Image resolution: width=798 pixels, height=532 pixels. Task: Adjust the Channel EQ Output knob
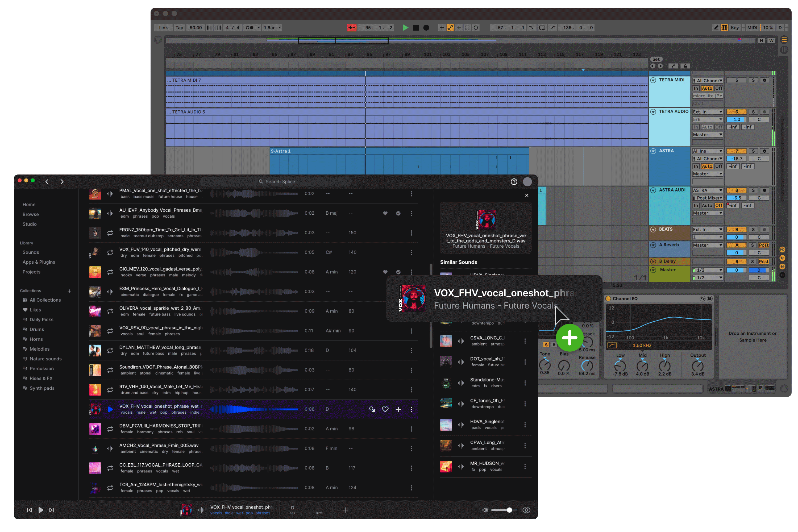[x=697, y=366]
